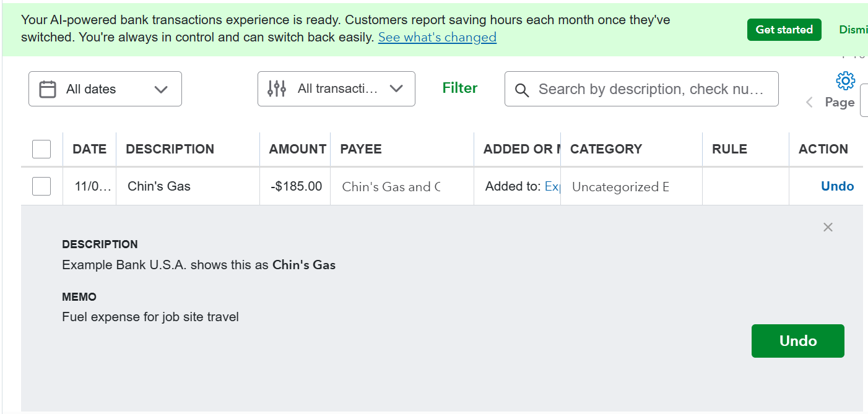
Task: Sort by the Amount column header
Action: click(x=297, y=149)
